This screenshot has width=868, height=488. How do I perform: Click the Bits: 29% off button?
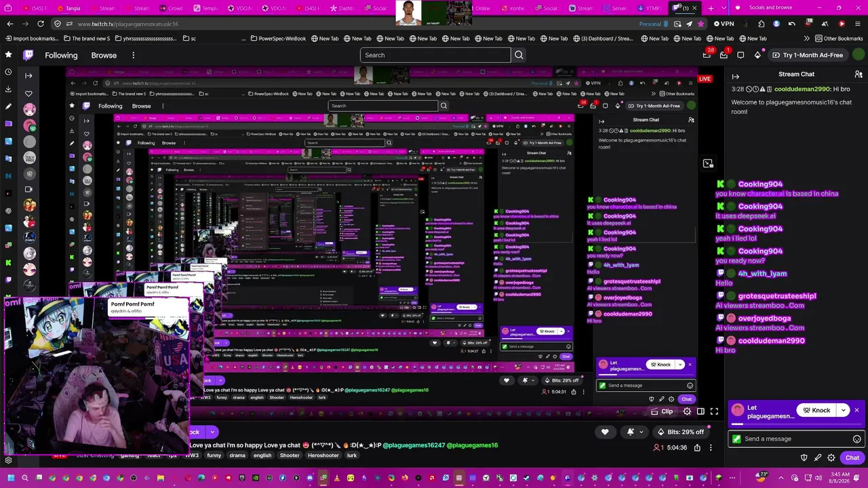681,432
